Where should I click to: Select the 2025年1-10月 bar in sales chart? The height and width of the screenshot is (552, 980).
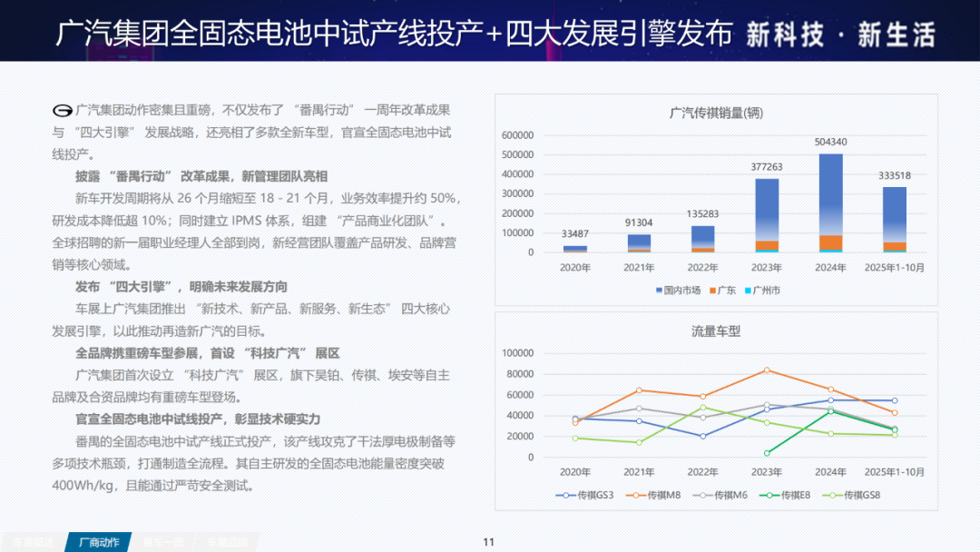tap(895, 220)
